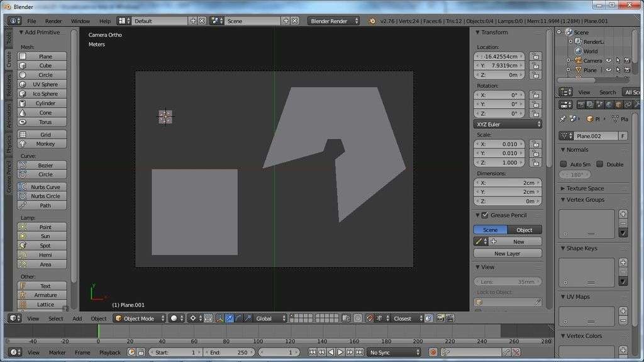Click the Lens 35mm slider field
644x362 pixels.
tap(508, 281)
